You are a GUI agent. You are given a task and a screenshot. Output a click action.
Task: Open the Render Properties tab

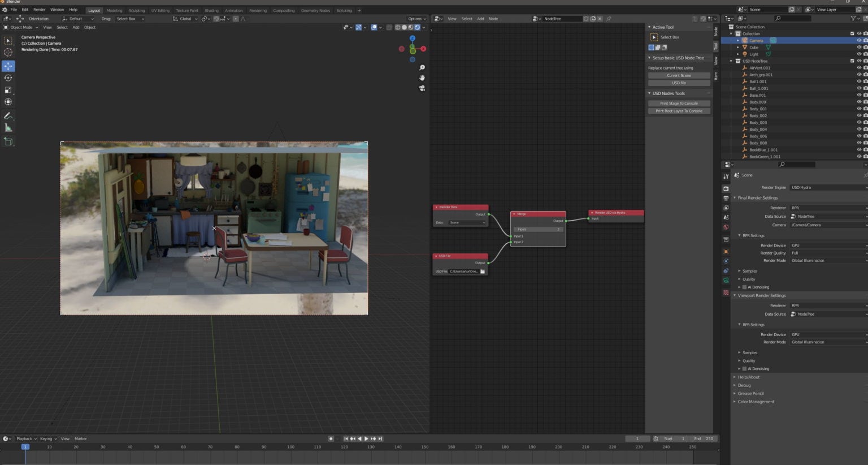click(726, 187)
